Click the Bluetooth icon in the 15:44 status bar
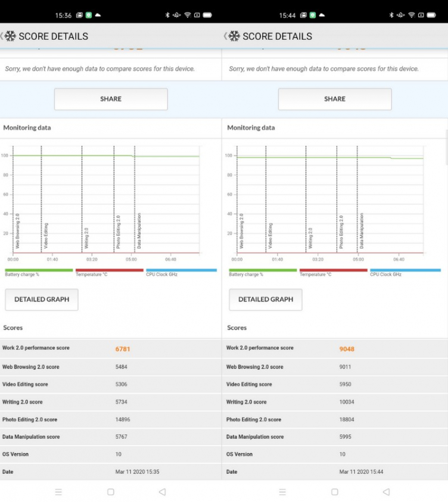 [391, 15]
